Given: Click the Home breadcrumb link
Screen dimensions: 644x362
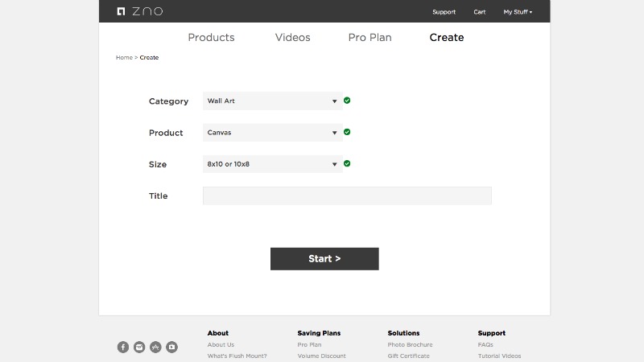Looking at the screenshot, I should [124, 57].
